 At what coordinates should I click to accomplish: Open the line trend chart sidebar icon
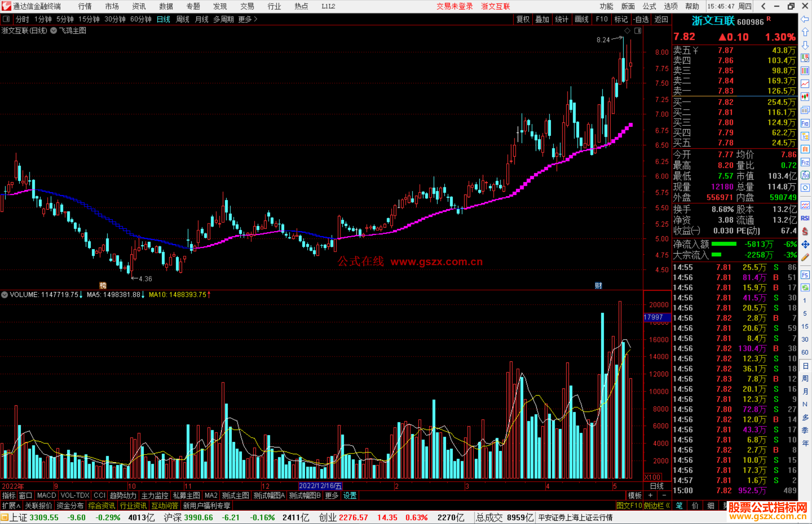point(805,84)
